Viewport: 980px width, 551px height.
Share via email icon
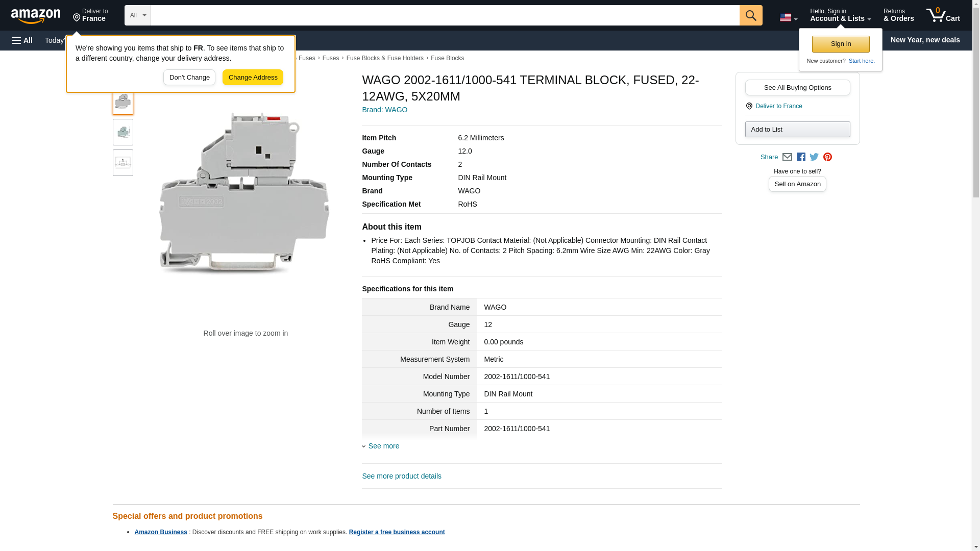(787, 157)
